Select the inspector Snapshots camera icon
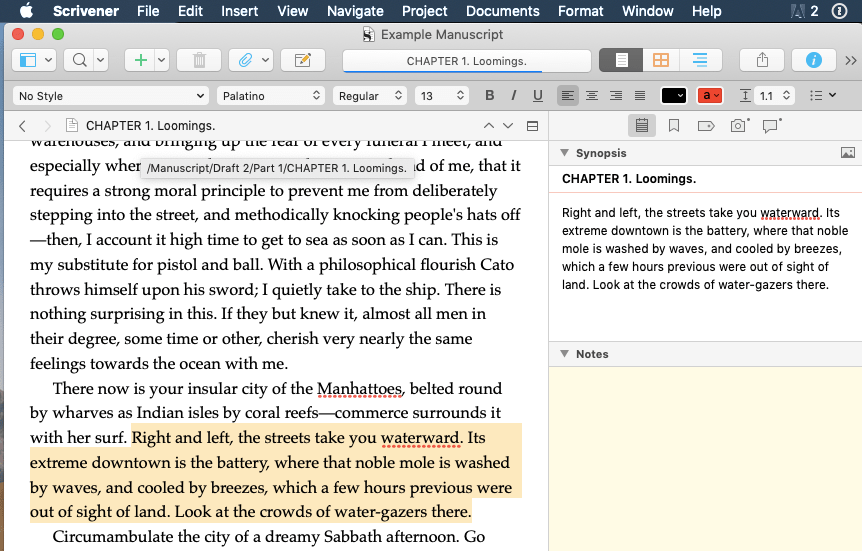Viewport: 862px width, 551px height. pyautogui.click(x=739, y=126)
